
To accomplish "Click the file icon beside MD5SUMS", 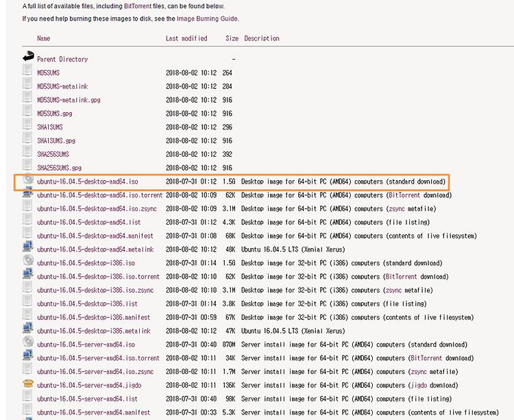I will click(27, 69).
